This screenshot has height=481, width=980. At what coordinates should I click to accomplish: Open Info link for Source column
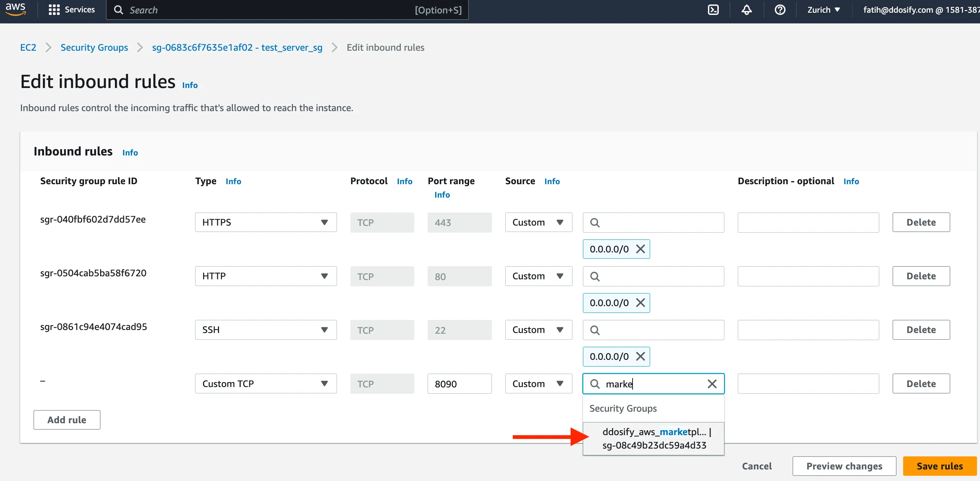tap(552, 181)
